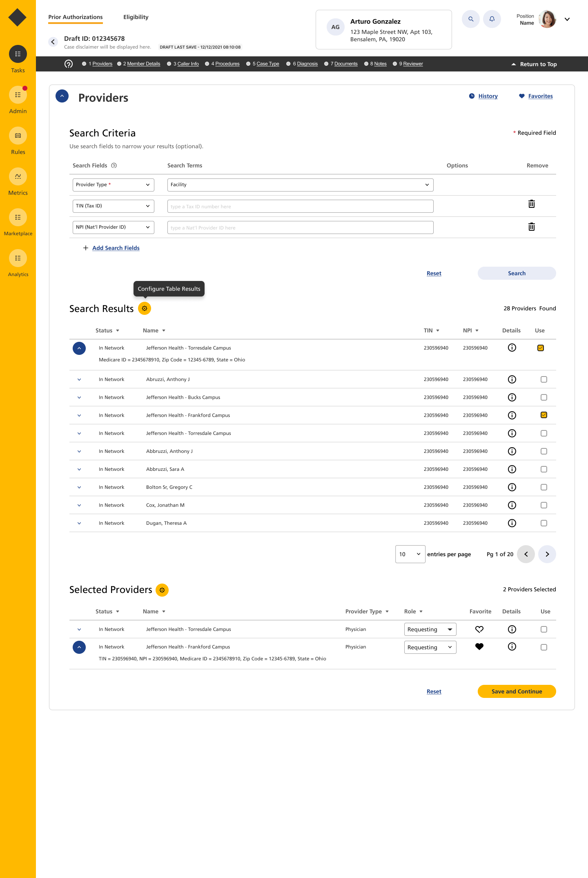Delete the TIN (Tax ID) search row
Screen dimensions: 588x878
[x=531, y=204]
